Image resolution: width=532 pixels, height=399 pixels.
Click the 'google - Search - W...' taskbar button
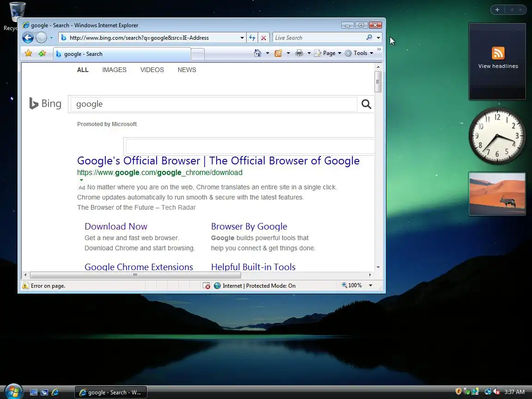[x=111, y=392]
